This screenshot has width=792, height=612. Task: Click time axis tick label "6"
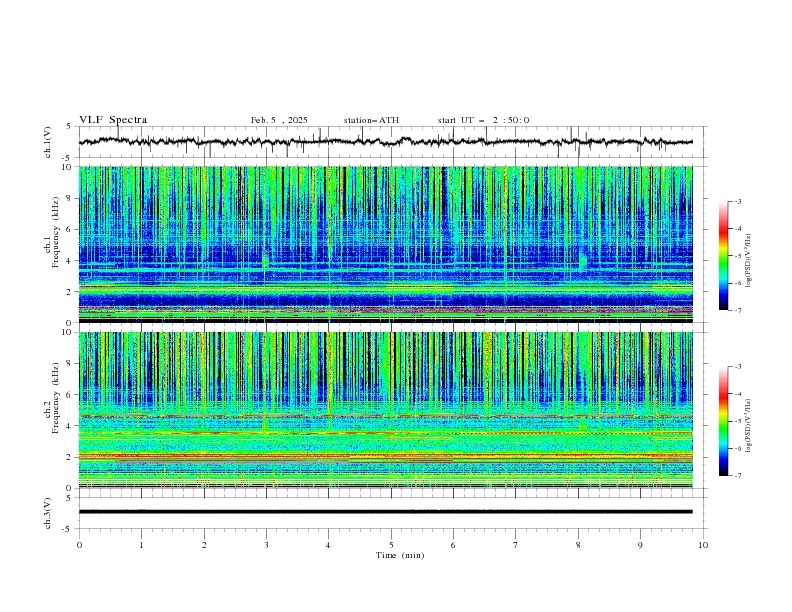click(x=453, y=545)
